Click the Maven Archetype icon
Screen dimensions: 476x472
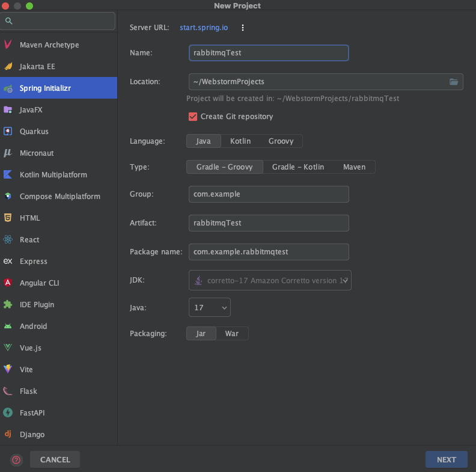click(8, 44)
